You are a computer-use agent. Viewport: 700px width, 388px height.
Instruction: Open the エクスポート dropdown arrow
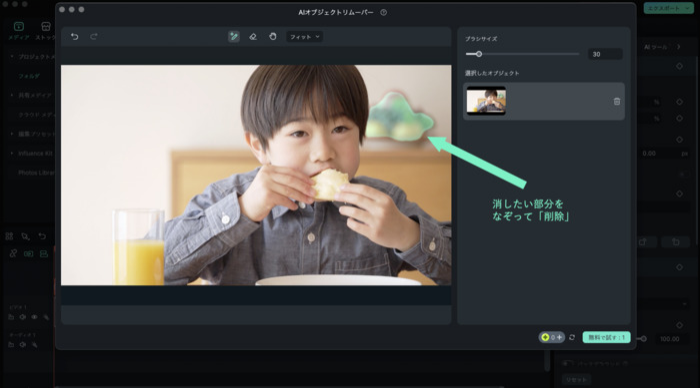click(x=688, y=8)
